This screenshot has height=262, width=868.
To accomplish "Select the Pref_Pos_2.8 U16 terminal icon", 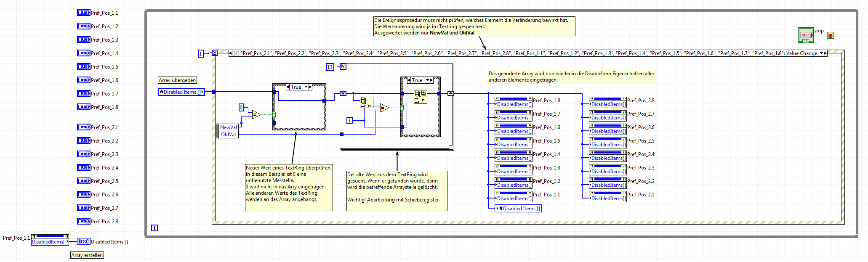I will coord(84,221).
